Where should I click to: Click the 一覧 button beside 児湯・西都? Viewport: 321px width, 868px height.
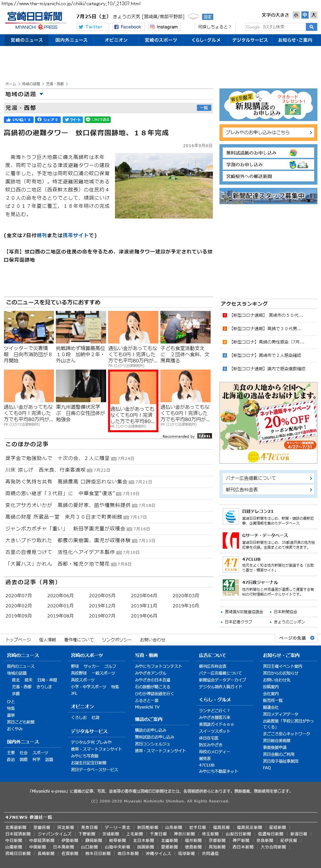204,108
